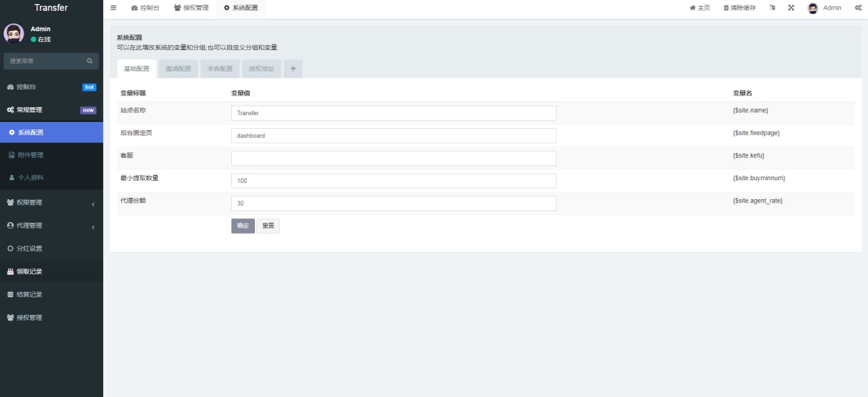Image resolution: width=868 pixels, height=397 pixels.
Task: Click the 重置 reset button
Action: 268,226
